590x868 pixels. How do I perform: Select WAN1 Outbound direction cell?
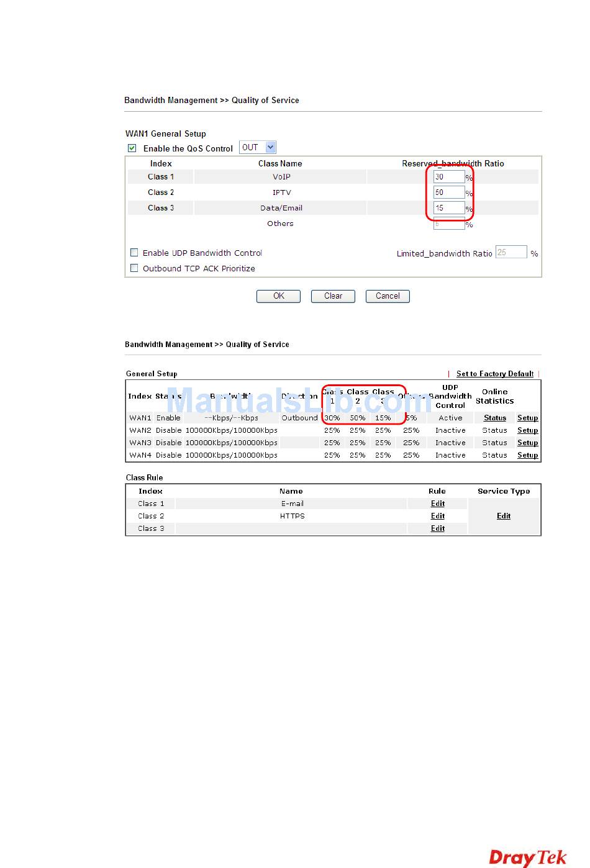(299, 418)
